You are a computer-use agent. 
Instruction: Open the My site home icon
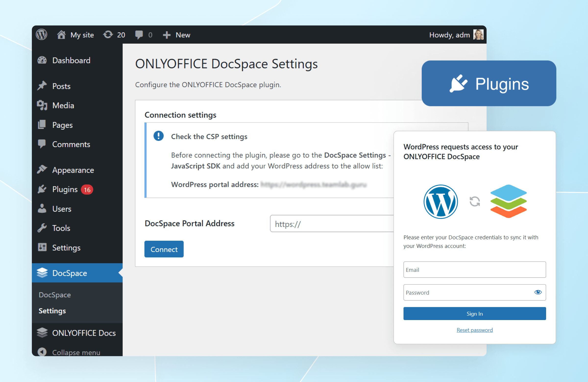61,35
